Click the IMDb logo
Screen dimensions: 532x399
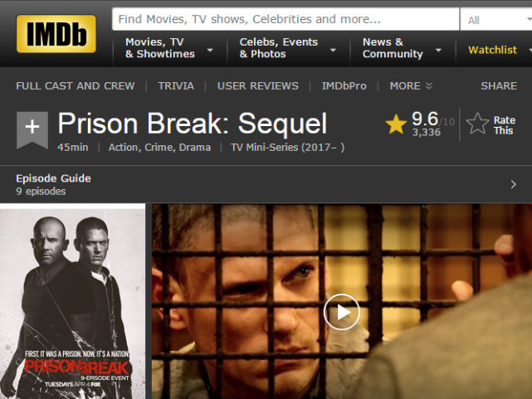pos(56,34)
